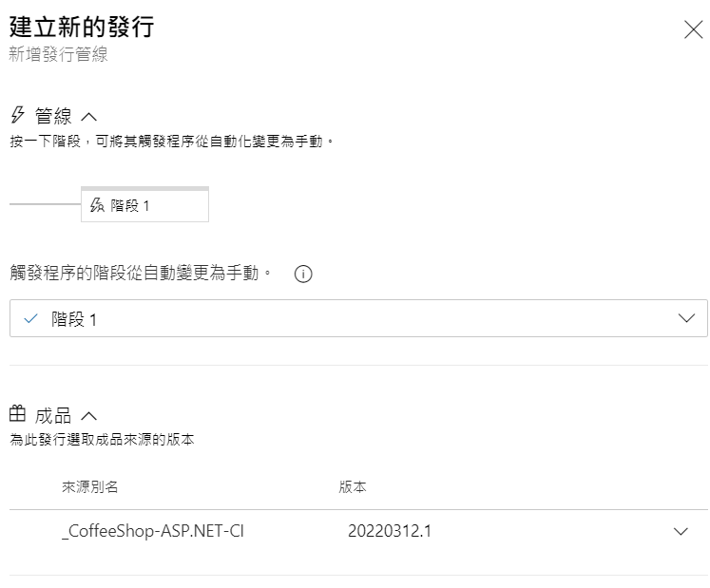Click the info icon next to the trigger label
The width and height of the screenshot is (710, 588).
point(303,274)
